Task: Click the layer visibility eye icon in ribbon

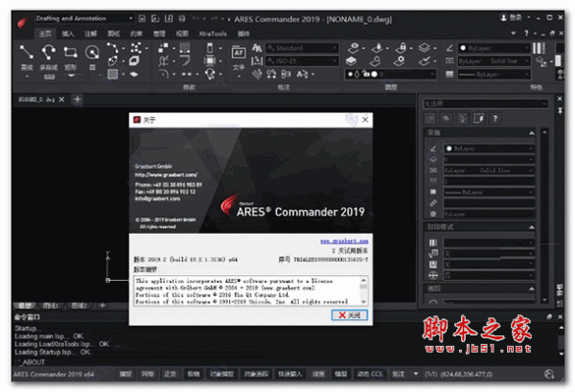Action: point(354,48)
